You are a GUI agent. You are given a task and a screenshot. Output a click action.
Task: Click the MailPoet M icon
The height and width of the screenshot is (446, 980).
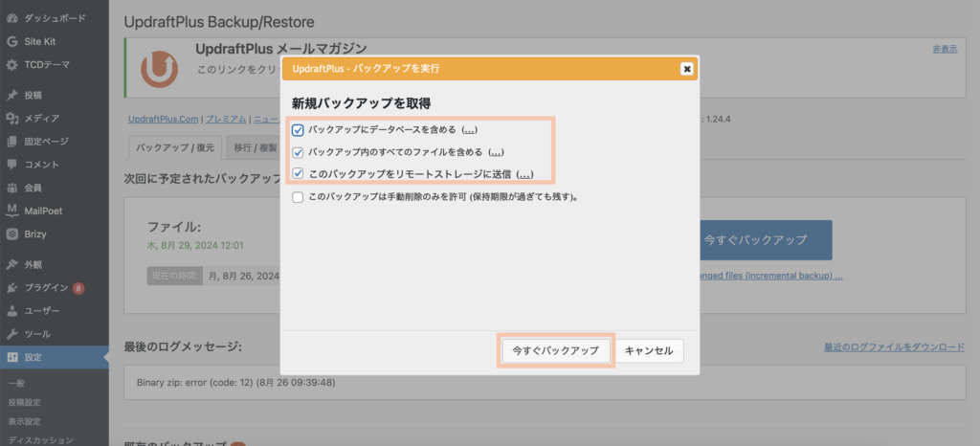pos(11,211)
